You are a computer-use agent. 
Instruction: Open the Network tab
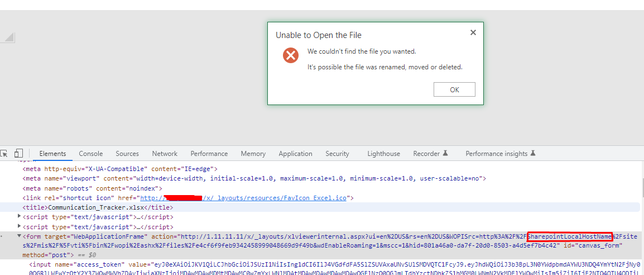click(165, 153)
